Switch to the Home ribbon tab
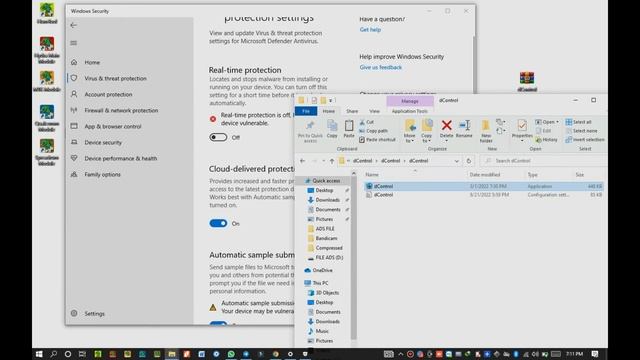Image resolution: width=640 pixels, height=360 pixels. 329,111
